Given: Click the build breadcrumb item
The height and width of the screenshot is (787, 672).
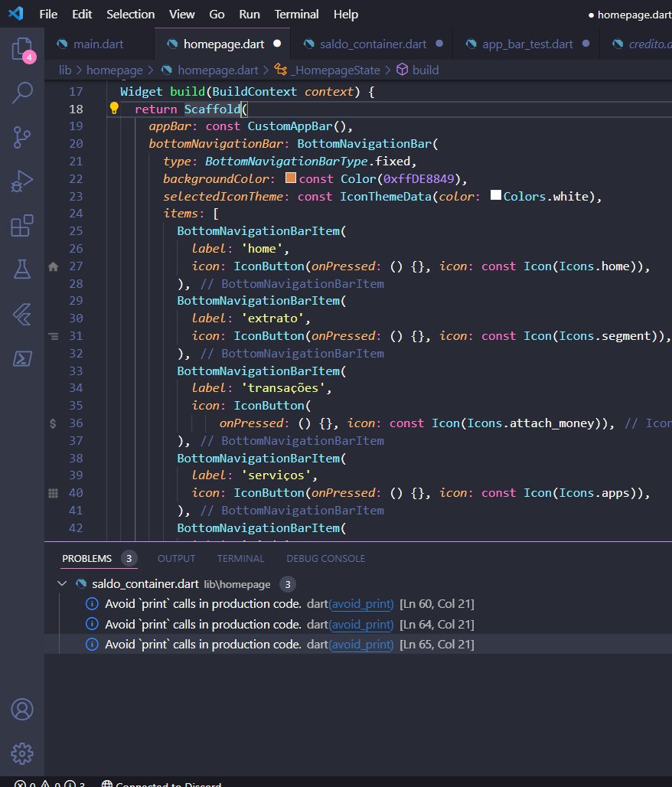Looking at the screenshot, I should [426, 70].
